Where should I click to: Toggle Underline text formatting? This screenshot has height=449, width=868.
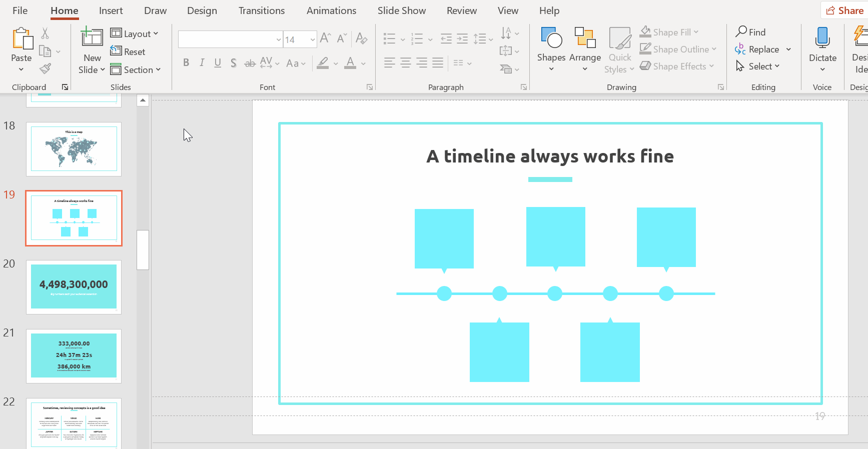(x=218, y=63)
